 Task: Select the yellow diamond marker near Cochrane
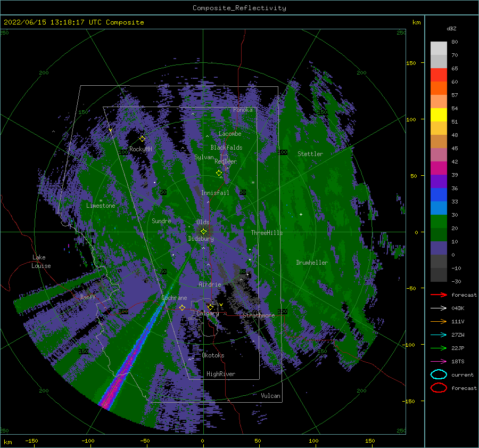tap(183, 307)
